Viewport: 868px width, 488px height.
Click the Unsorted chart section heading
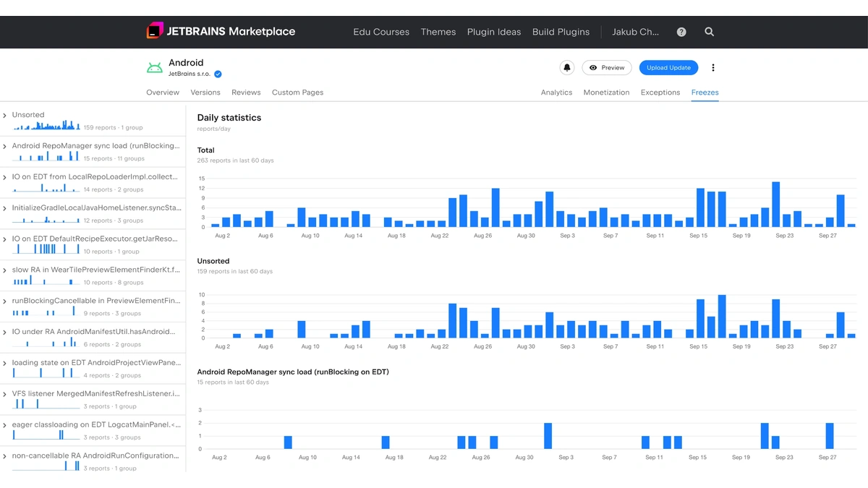coord(213,261)
